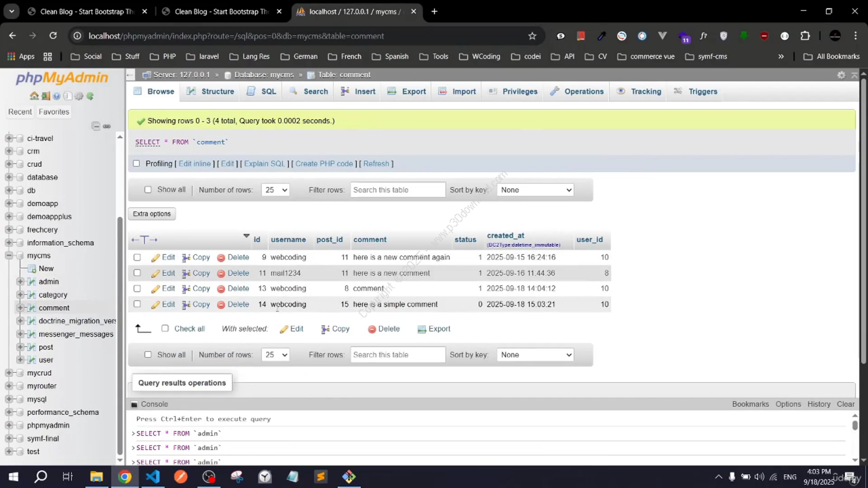Image resolution: width=868 pixels, height=488 pixels.
Task: Open the lower Sort by key dropdown
Action: click(536, 354)
